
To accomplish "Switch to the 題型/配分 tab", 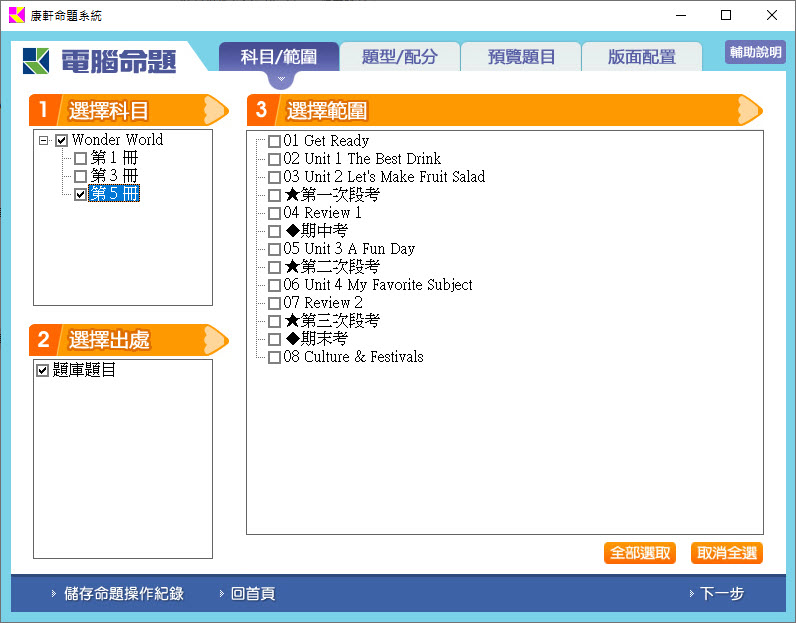I will point(400,57).
